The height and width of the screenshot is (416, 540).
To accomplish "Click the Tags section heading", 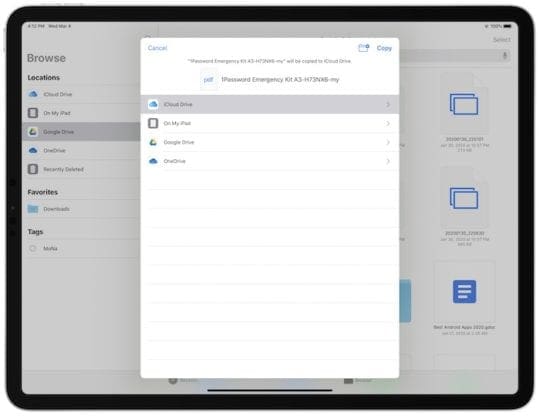I will 35,232.
